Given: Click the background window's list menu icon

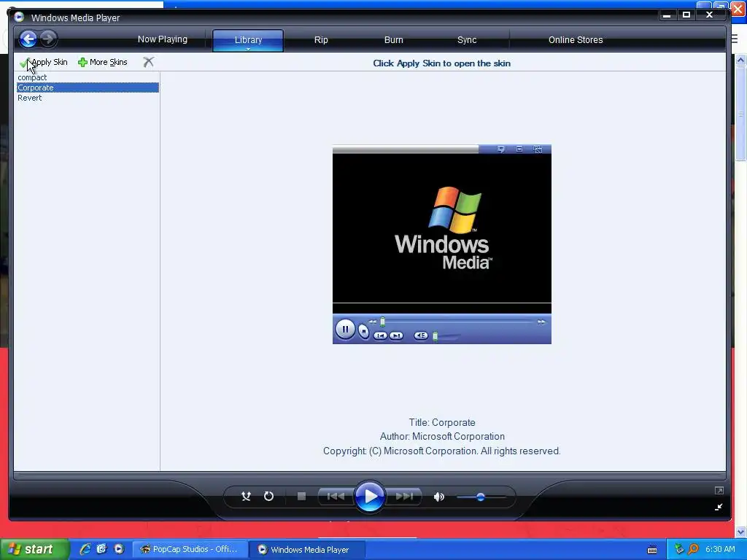Looking at the screenshot, I should (735, 39).
